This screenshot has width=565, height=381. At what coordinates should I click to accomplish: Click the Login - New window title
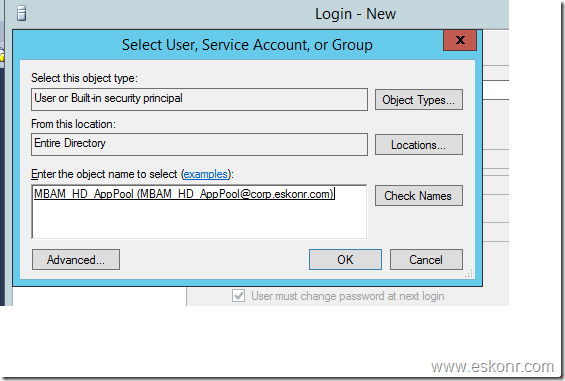point(355,14)
